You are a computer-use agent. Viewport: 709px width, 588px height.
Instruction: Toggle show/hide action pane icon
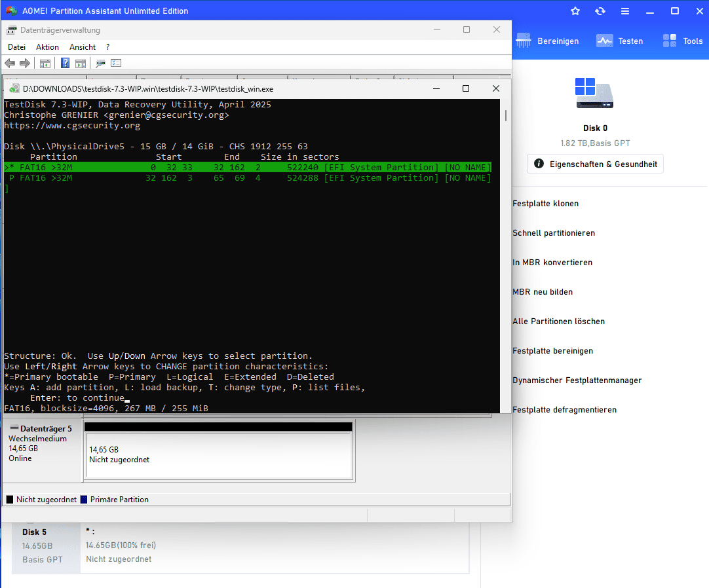click(x=81, y=64)
